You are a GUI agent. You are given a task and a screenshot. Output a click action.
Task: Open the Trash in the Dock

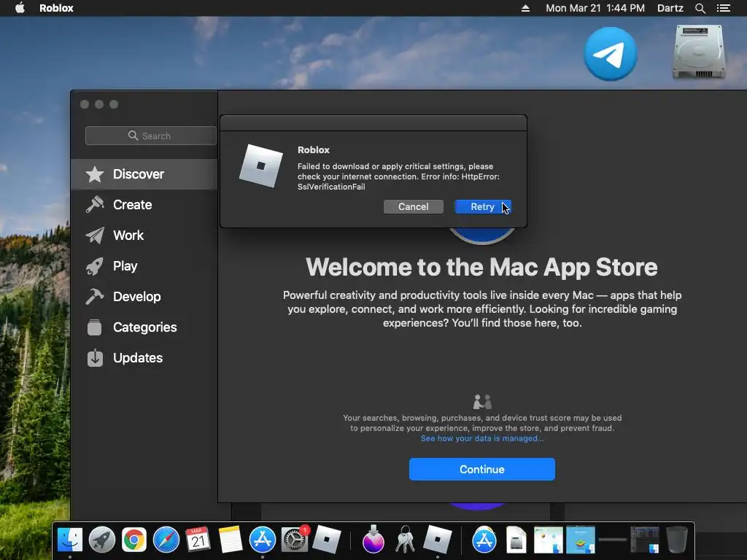tap(676, 540)
